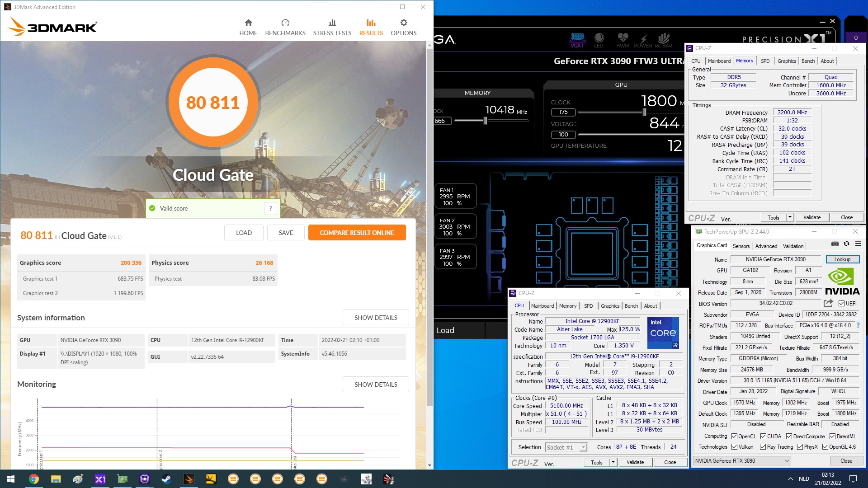This screenshot has height=488, width=868.
Task: Go to BENCHMARKS in 3DMark
Action: (285, 28)
